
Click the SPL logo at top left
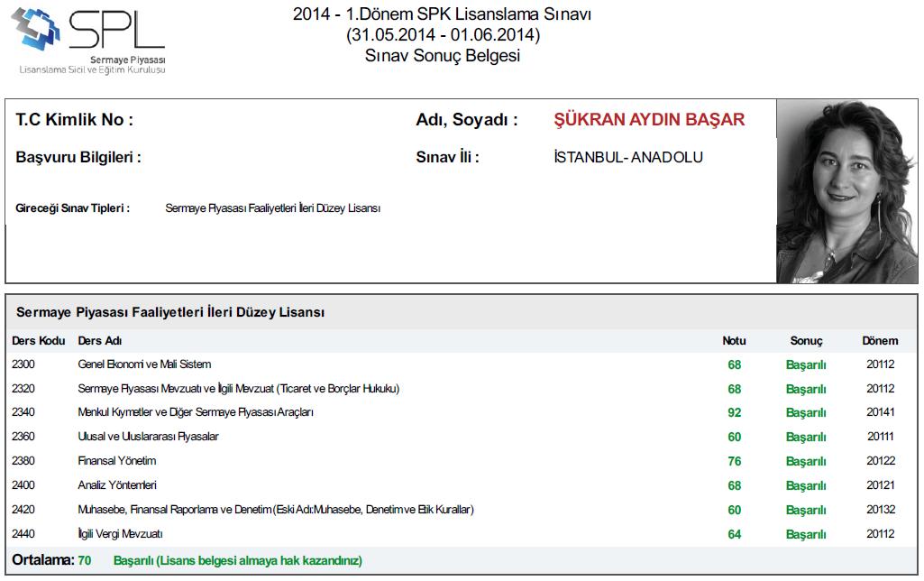coord(89,41)
